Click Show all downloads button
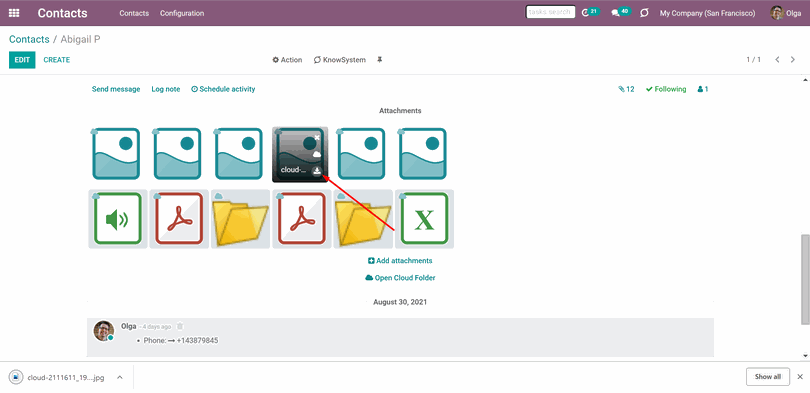 [x=768, y=376]
